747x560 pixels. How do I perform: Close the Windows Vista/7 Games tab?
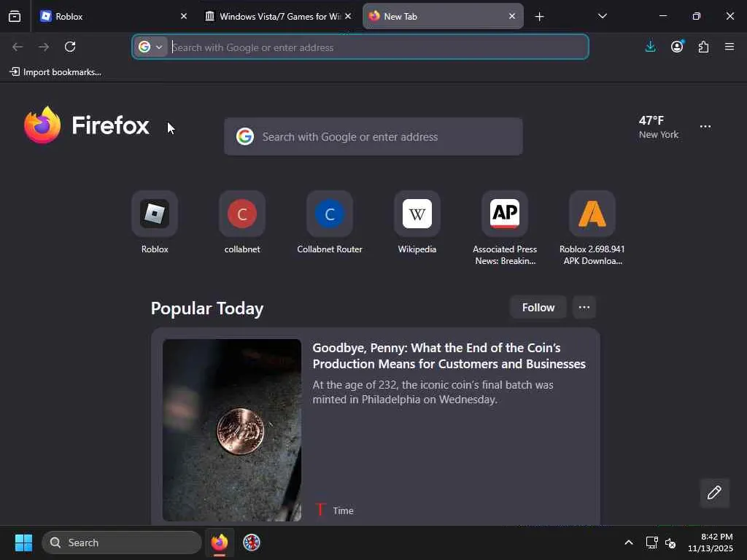(x=348, y=16)
